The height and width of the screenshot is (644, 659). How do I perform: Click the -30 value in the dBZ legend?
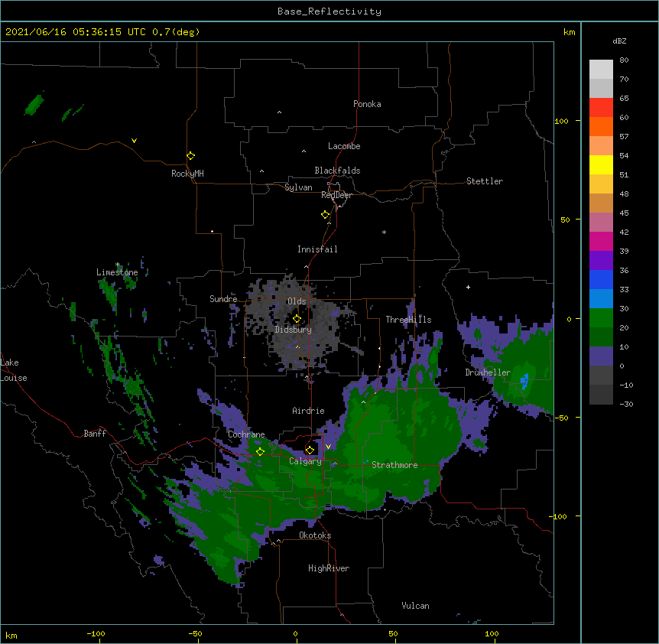tap(626, 404)
